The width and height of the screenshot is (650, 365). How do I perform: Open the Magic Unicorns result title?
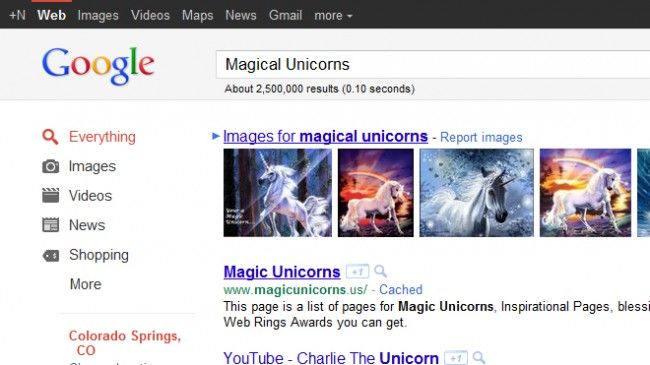(x=282, y=272)
